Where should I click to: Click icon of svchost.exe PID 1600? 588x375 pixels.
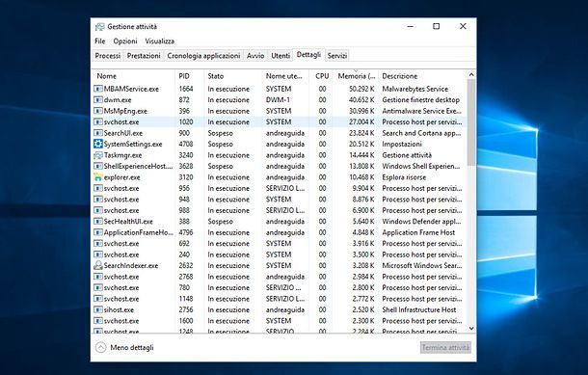(x=98, y=321)
